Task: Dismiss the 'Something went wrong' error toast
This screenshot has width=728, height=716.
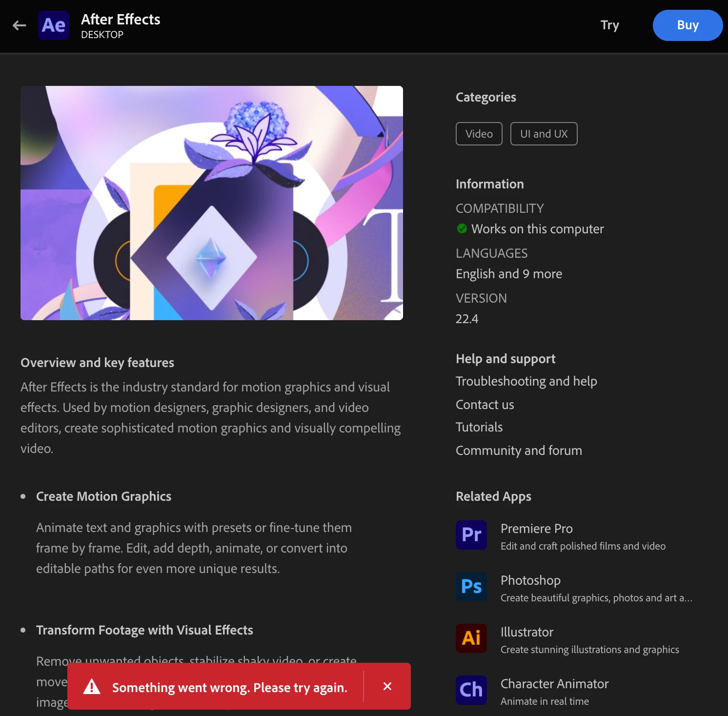Action: click(x=387, y=686)
